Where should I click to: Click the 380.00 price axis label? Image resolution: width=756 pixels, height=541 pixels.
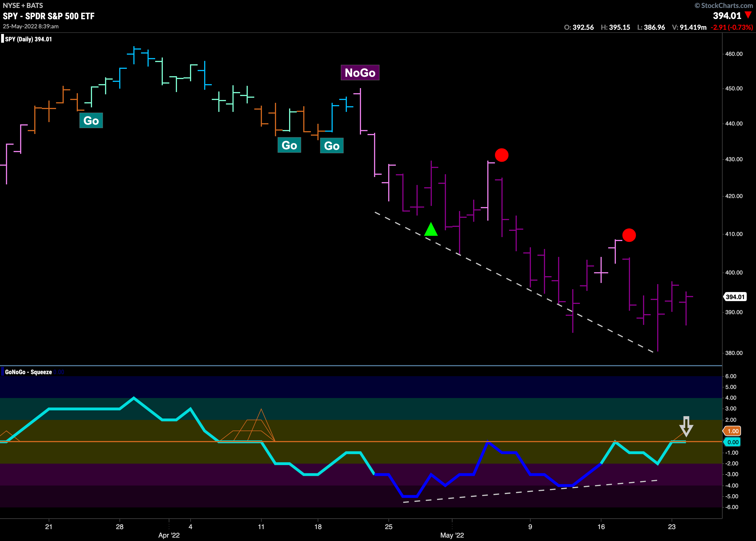click(734, 353)
